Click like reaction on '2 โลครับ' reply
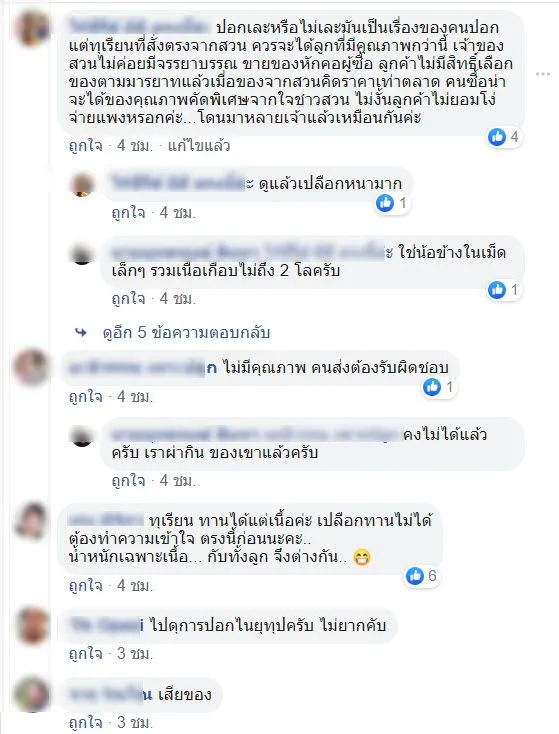This screenshot has height=734, width=559. coord(497,290)
